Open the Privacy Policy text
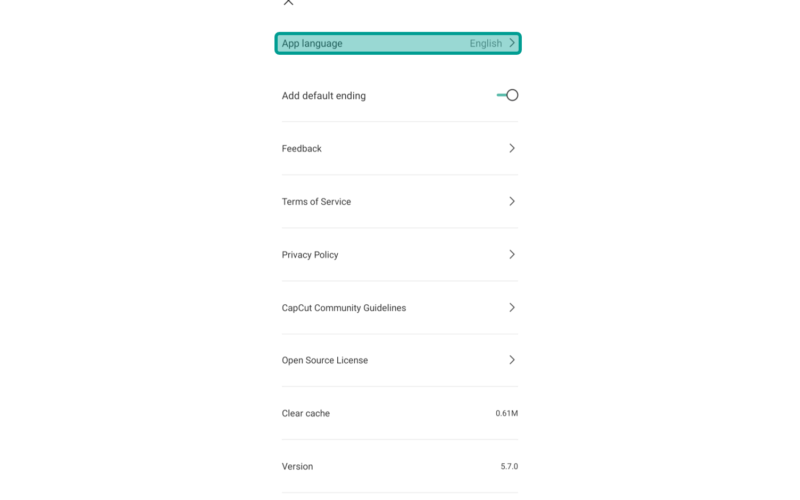Viewport: 800px width, 500px height. pos(310,255)
